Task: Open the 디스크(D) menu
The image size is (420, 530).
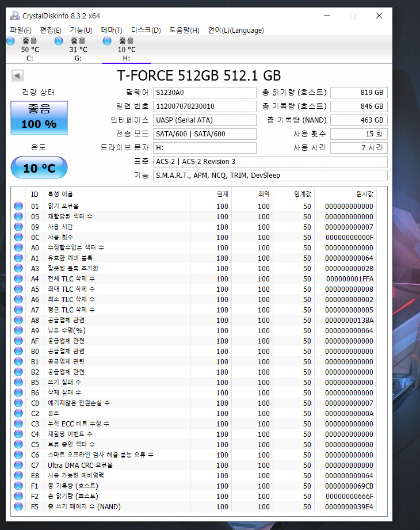Action: pyautogui.click(x=146, y=30)
